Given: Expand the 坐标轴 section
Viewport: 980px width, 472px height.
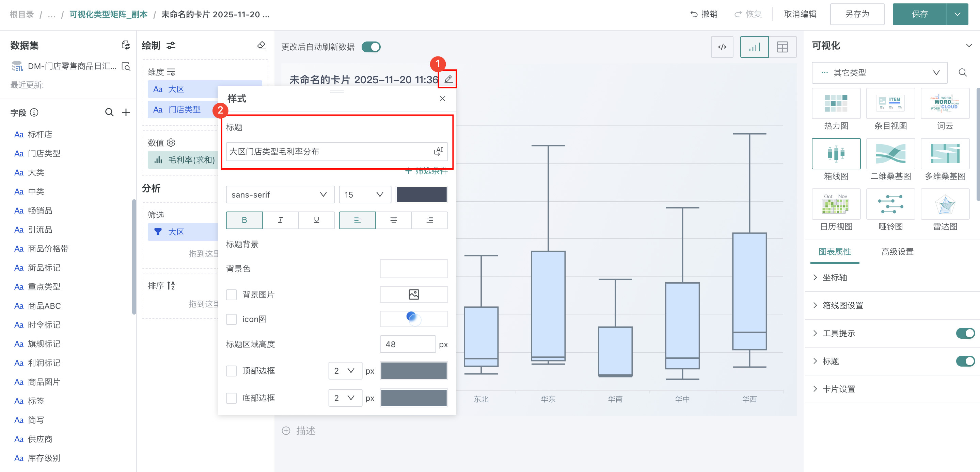Looking at the screenshot, I should tap(835, 277).
